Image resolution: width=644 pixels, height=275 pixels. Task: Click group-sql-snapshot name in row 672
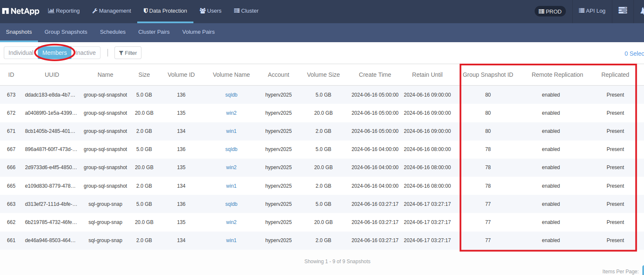pos(105,113)
